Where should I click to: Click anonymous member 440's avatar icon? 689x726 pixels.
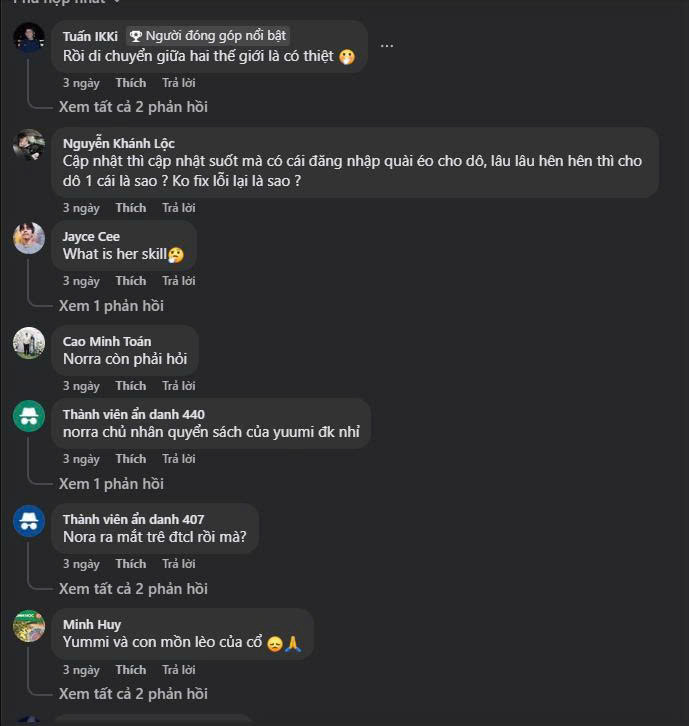coord(29,416)
